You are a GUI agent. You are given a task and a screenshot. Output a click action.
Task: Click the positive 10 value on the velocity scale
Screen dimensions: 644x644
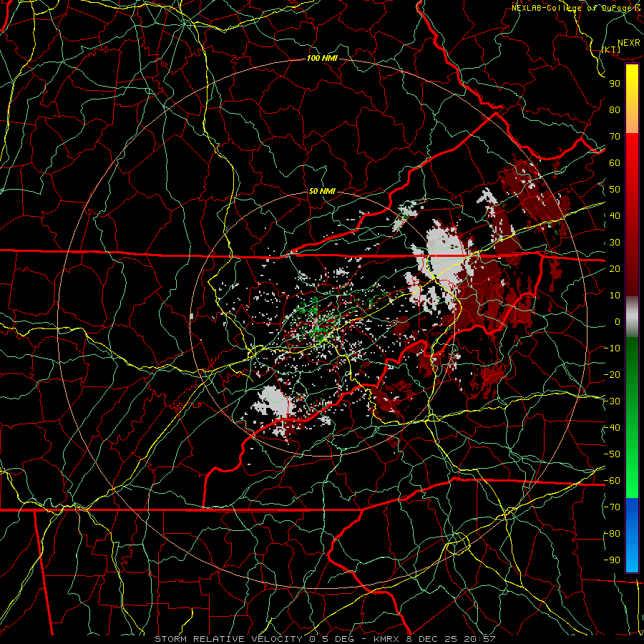(x=615, y=296)
